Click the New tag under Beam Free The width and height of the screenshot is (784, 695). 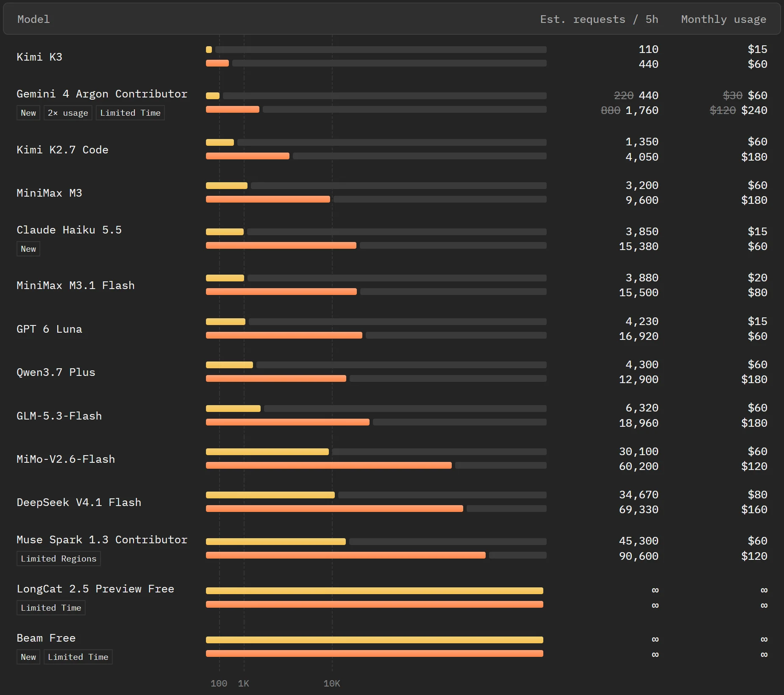click(28, 657)
